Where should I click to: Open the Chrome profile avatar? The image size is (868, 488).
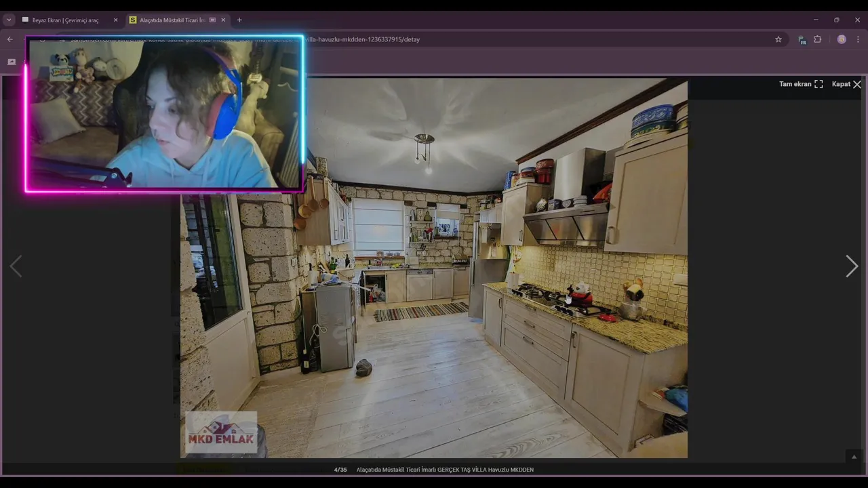coord(842,39)
